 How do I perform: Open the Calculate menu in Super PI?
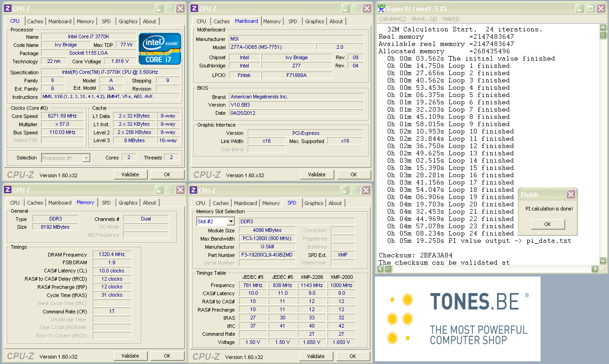pyautogui.click(x=392, y=19)
